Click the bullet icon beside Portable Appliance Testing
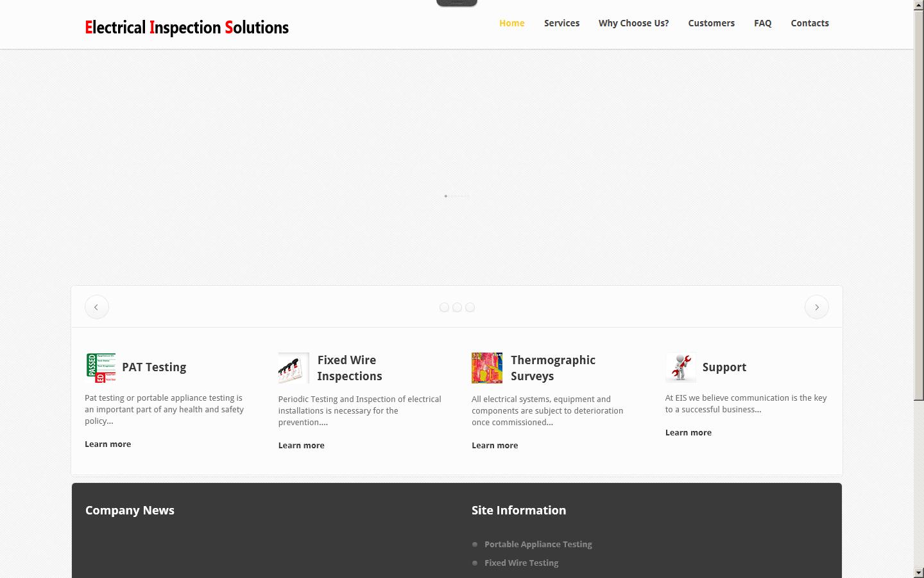924x578 pixels. pyautogui.click(x=475, y=544)
